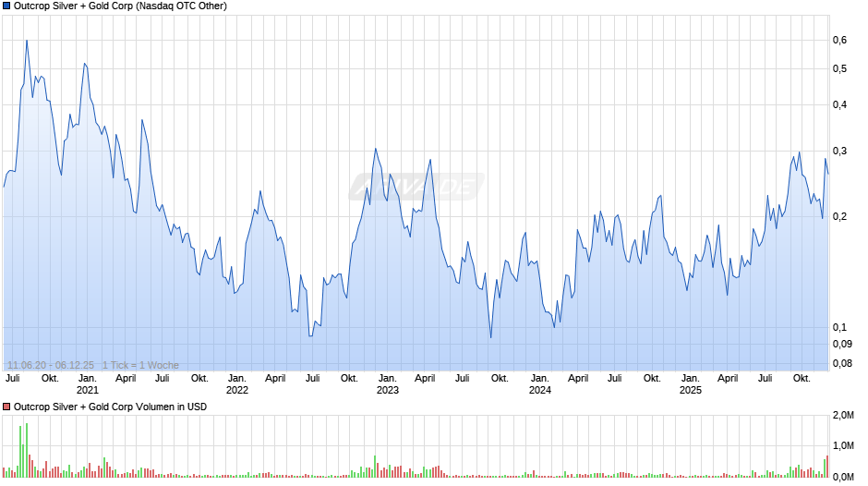The height and width of the screenshot is (486, 868).
Task: Click the 0,0M volume axis label
Action: click(844, 477)
